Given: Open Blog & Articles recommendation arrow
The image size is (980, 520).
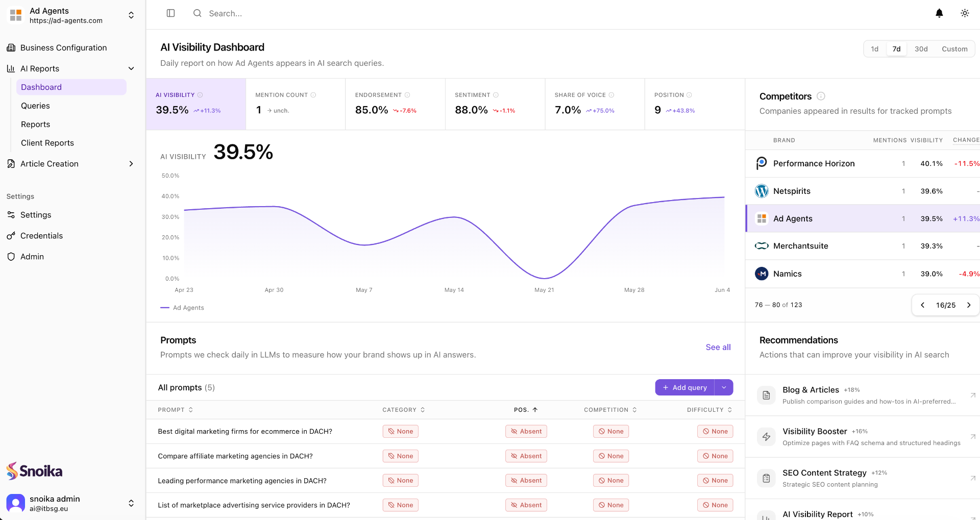Looking at the screenshot, I should [x=973, y=395].
